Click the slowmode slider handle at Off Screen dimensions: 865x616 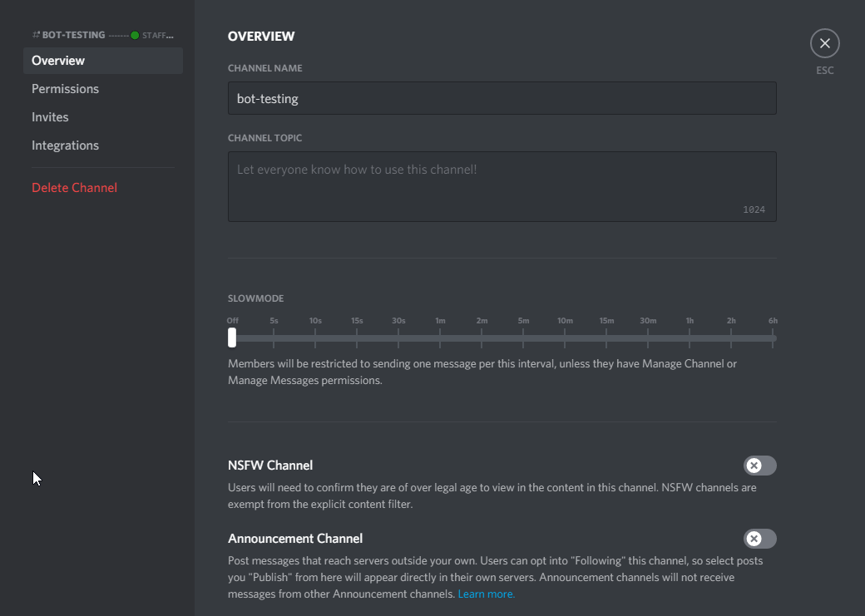click(x=232, y=338)
